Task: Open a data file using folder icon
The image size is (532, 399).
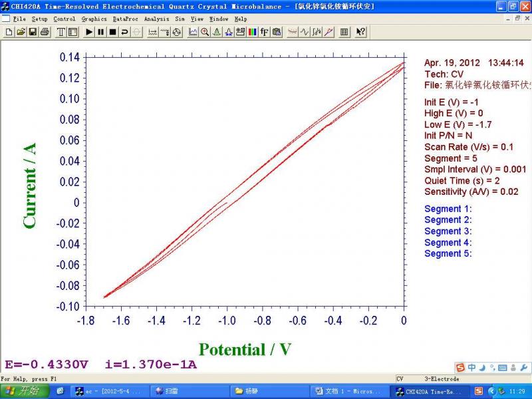Action: (x=21, y=32)
